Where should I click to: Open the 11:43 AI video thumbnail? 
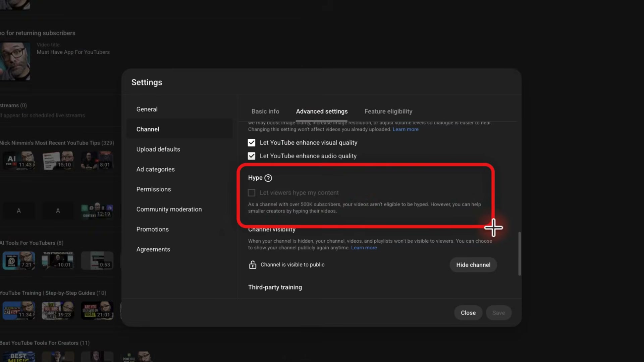18,160
